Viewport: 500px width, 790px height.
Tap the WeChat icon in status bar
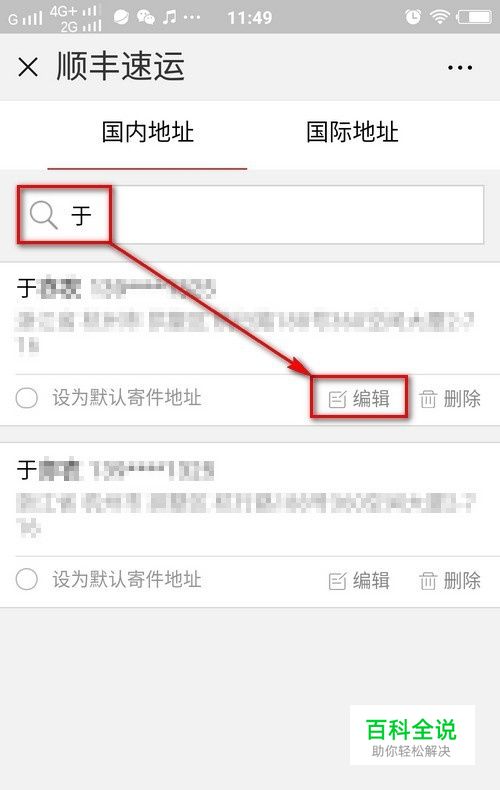(146, 18)
